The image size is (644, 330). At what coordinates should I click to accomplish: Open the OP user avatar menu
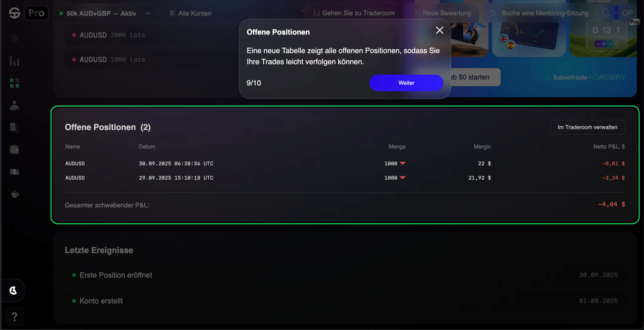click(x=627, y=13)
